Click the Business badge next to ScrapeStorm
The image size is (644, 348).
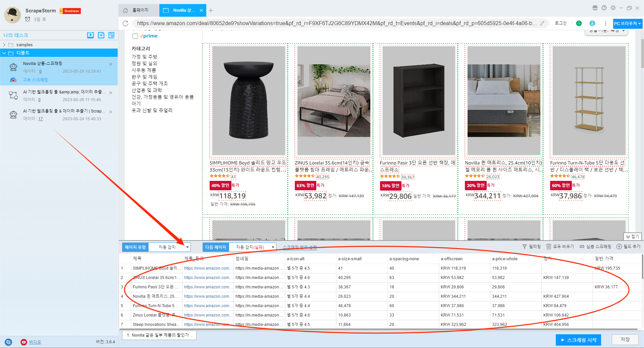click(70, 11)
